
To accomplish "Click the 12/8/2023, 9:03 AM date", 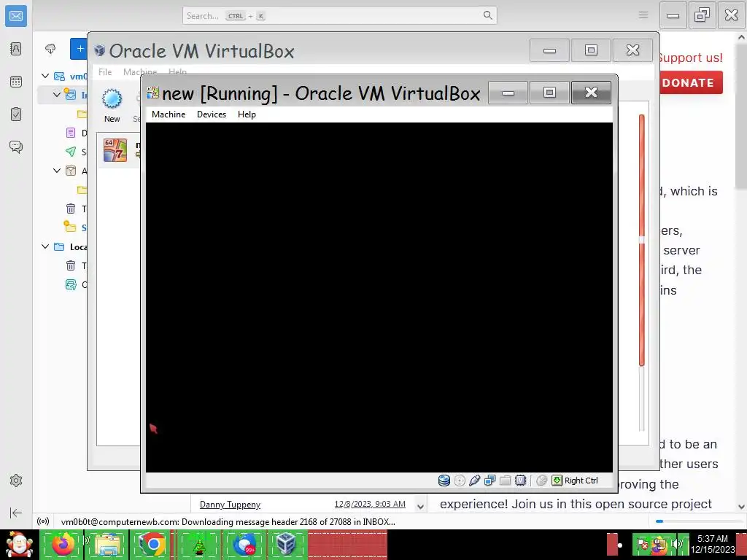I will 370,504.
